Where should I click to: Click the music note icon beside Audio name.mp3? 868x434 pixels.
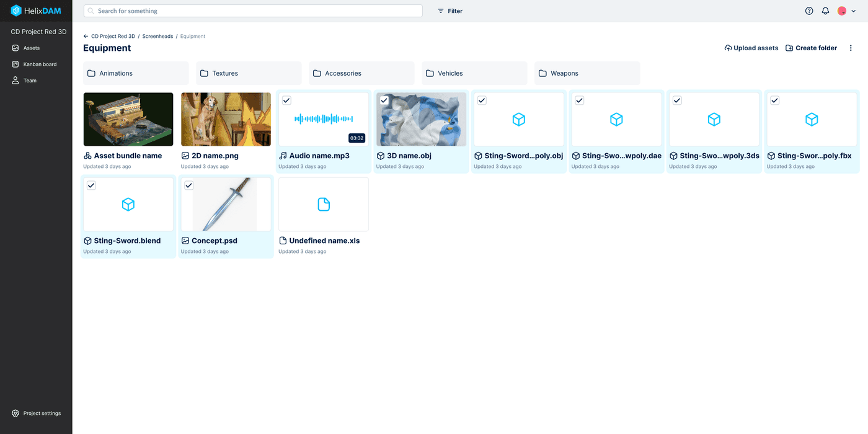pyautogui.click(x=283, y=156)
